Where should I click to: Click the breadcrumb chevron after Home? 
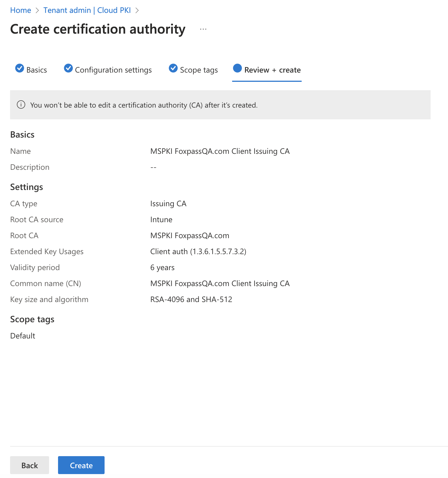click(37, 10)
